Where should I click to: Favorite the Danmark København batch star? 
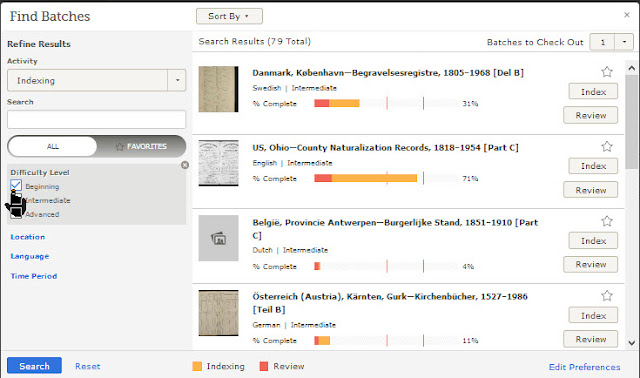pos(607,72)
